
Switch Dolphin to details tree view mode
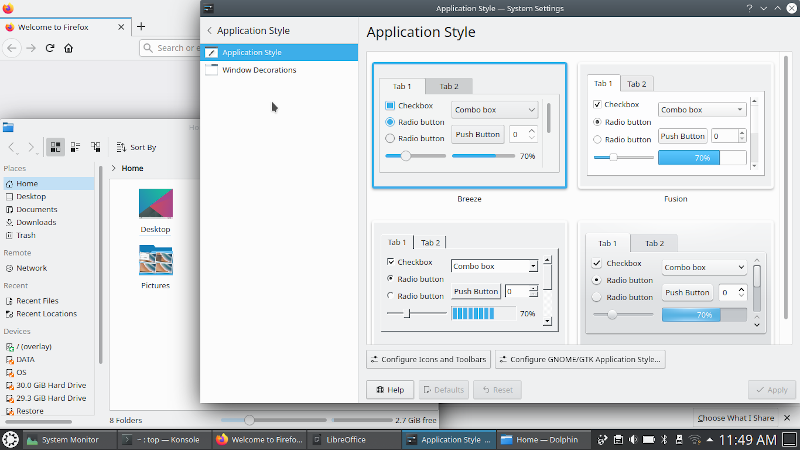pyautogui.click(x=95, y=147)
